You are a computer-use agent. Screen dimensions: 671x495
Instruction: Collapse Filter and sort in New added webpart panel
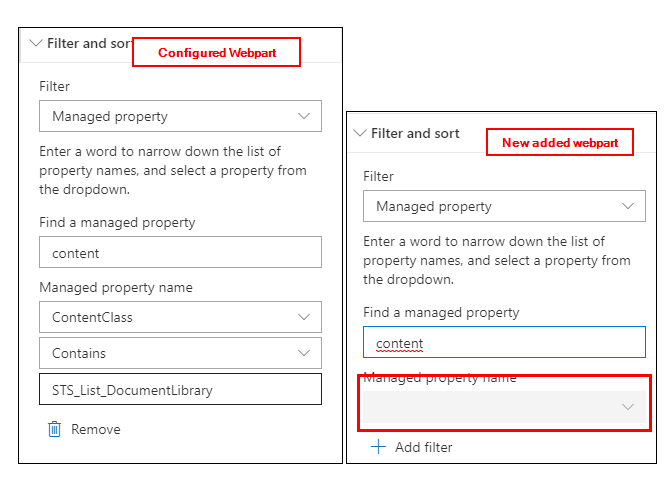[360, 133]
